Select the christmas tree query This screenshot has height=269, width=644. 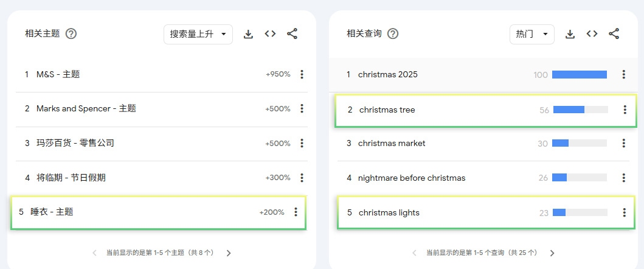click(387, 110)
